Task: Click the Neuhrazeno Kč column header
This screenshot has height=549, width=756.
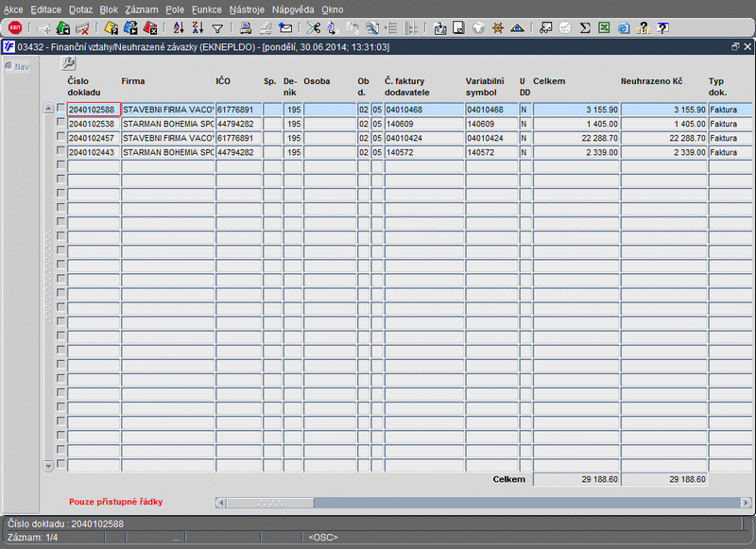Action: tap(651, 81)
